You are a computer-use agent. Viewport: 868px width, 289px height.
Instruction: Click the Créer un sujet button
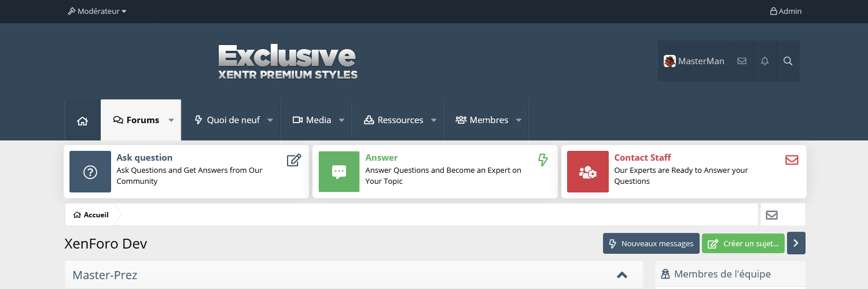click(x=744, y=243)
